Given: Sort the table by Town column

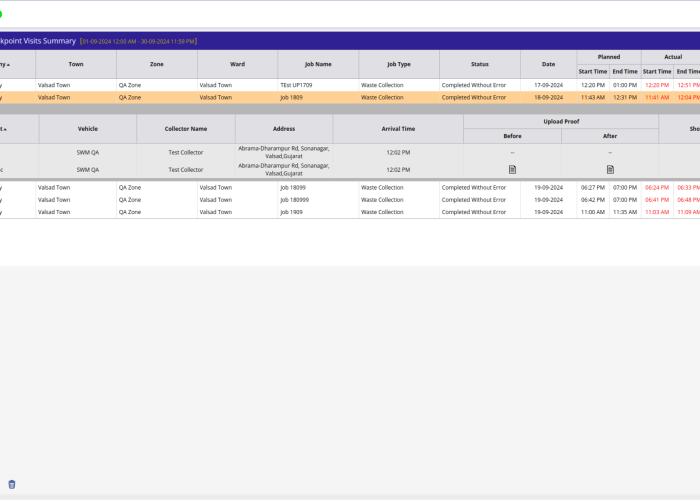Looking at the screenshot, I should point(76,64).
